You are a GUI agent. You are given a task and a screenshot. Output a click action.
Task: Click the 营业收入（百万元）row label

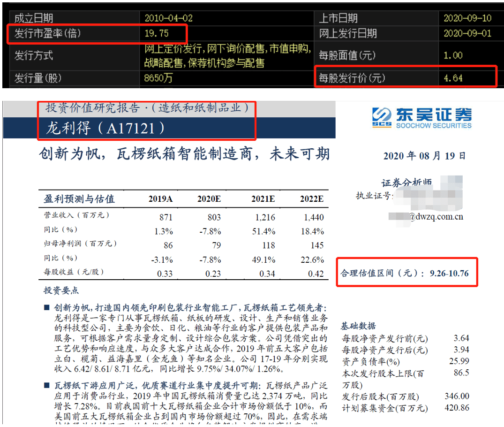tap(76, 215)
